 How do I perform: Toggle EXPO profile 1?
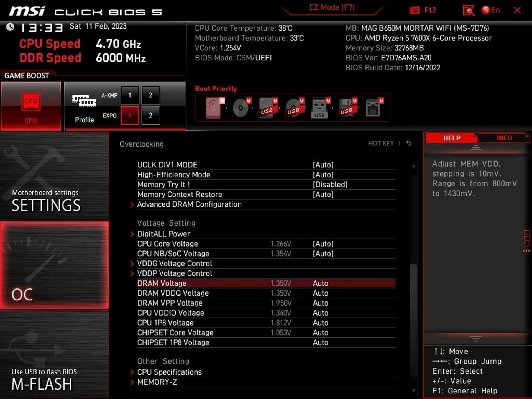click(130, 116)
